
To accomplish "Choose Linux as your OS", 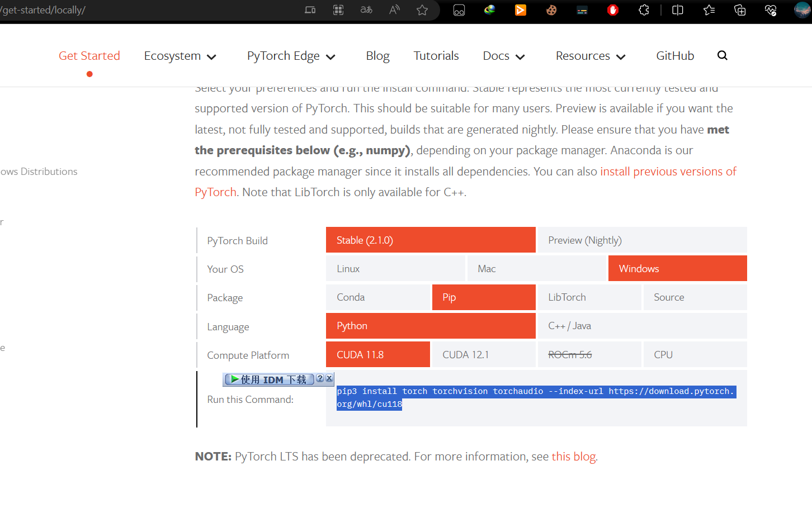I will (395, 268).
